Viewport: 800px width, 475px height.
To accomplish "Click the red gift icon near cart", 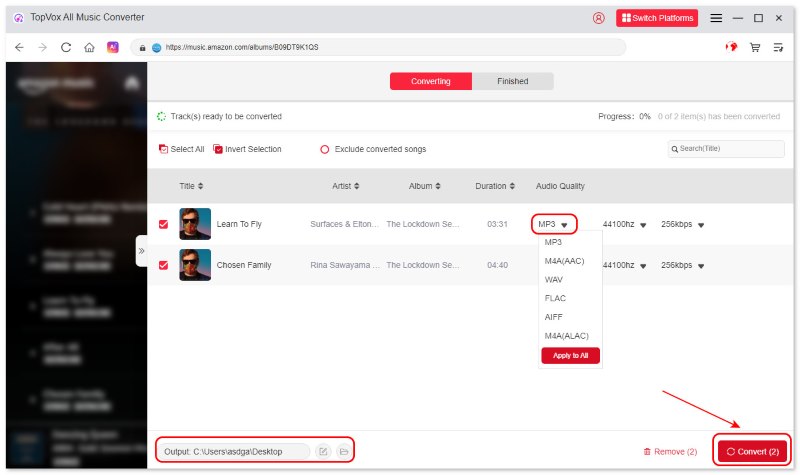I will [731, 47].
